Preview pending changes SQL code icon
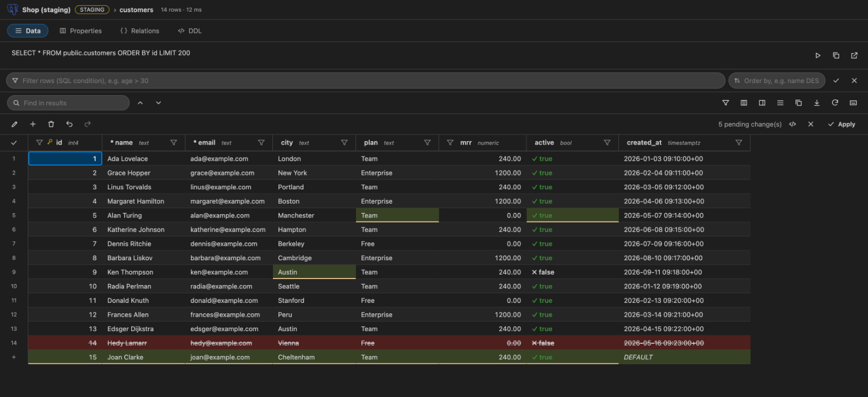Screen dimensions: 868x397 click(793, 125)
